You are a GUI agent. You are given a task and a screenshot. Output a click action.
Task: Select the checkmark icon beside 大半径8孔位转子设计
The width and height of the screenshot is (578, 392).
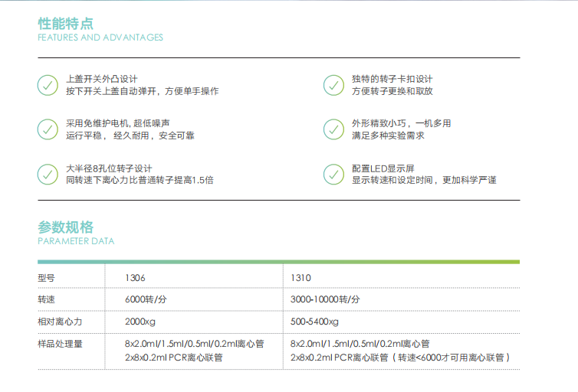48,174
